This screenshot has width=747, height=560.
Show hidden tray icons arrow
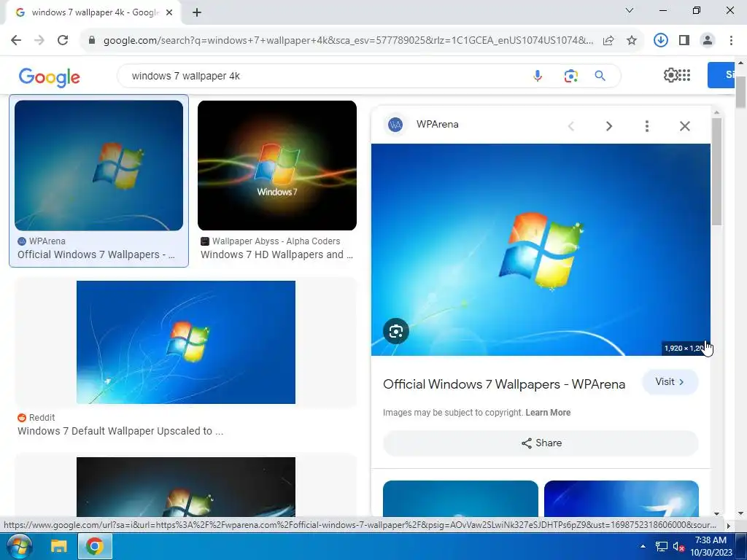click(x=643, y=546)
